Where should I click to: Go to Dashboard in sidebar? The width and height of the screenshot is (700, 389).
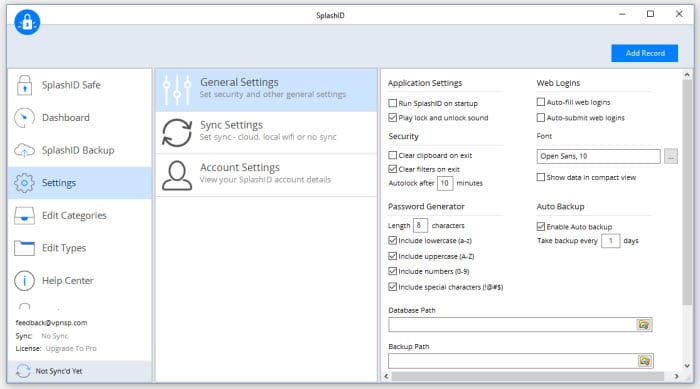79,117
